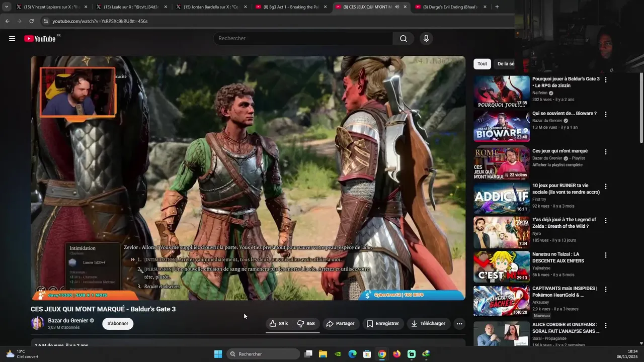Open the tab search chevron in Chrome
Viewport: 644px width, 362px height.
(7, 7)
